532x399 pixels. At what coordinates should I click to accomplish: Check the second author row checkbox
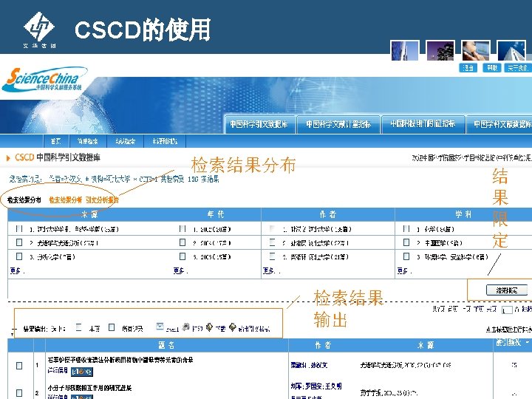[272, 242]
